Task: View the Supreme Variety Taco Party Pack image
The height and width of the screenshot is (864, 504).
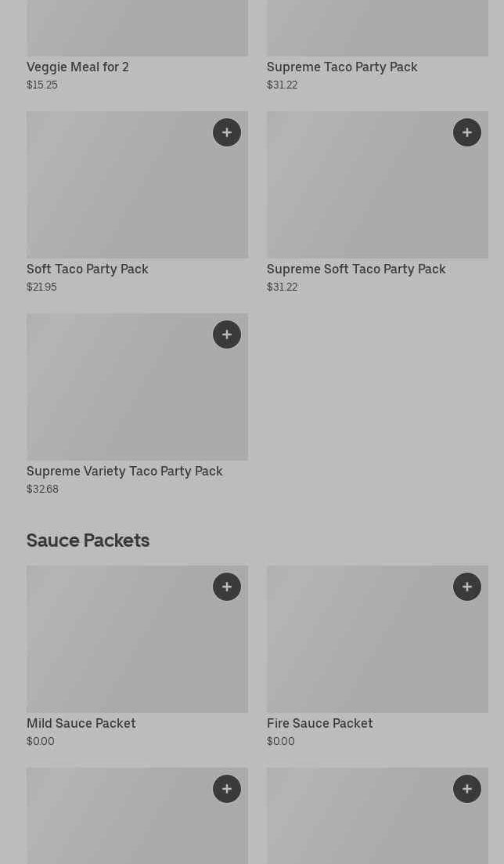Action: point(117,394)
